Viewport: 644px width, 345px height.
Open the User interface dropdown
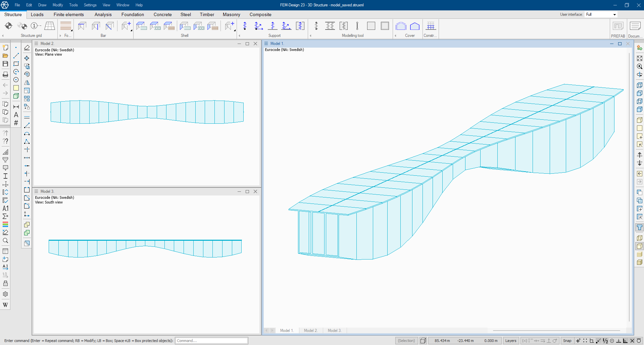614,14
